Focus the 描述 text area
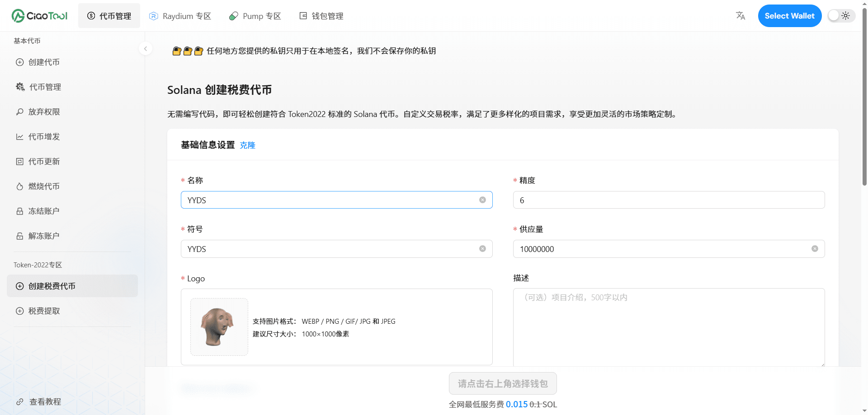868x415 pixels. click(x=669, y=327)
